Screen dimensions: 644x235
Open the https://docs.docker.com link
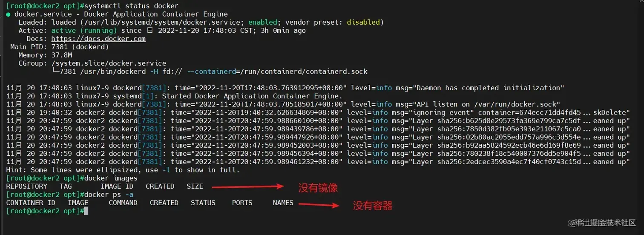[x=98, y=39]
